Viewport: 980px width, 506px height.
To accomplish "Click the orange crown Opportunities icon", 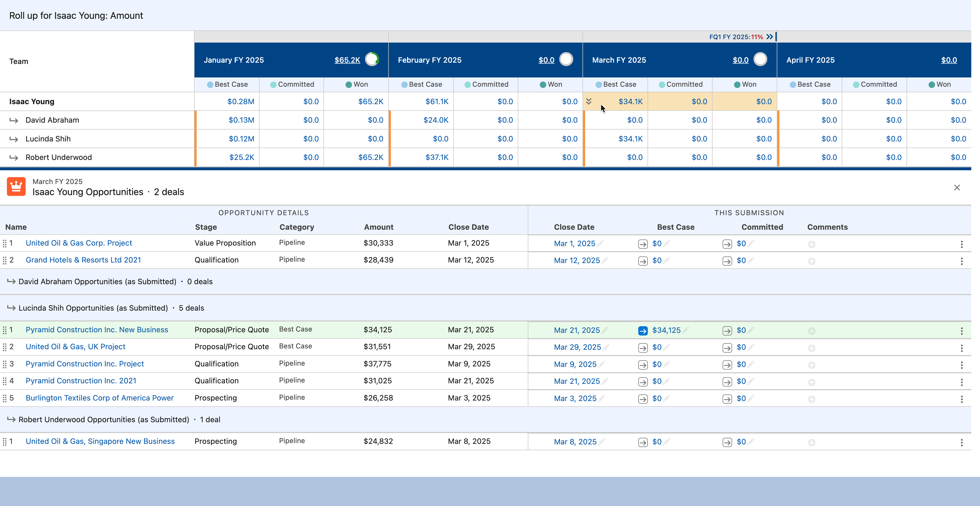I will click(x=16, y=187).
